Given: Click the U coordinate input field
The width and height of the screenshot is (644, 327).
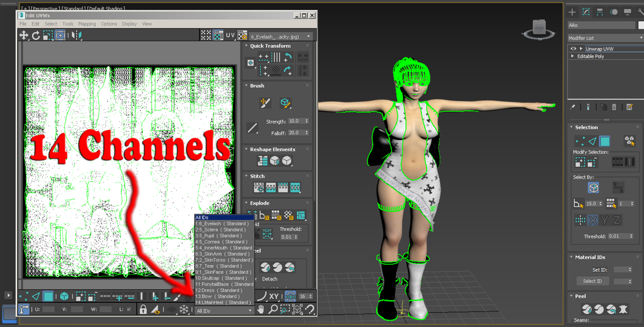Looking at the screenshot, I should (x=48, y=309).
